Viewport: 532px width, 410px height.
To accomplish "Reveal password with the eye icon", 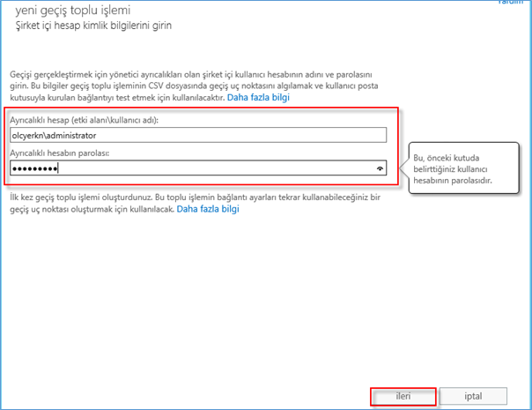I will point(380,168).
